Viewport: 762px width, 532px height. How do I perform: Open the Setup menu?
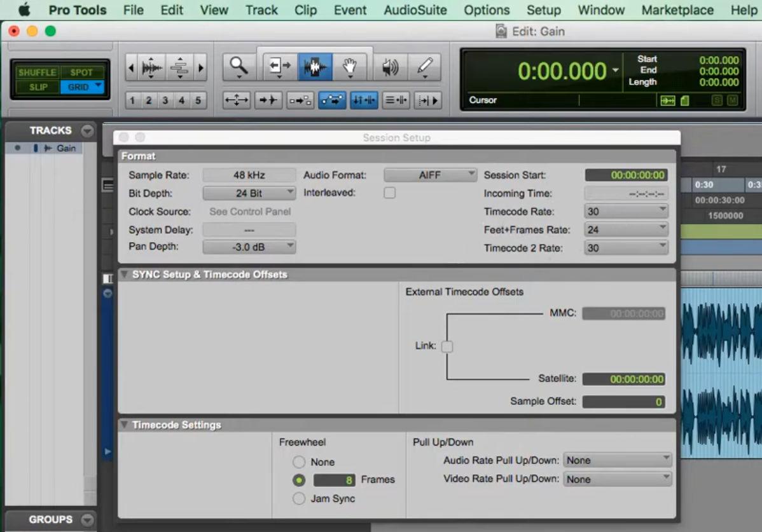tap(543, 10)
